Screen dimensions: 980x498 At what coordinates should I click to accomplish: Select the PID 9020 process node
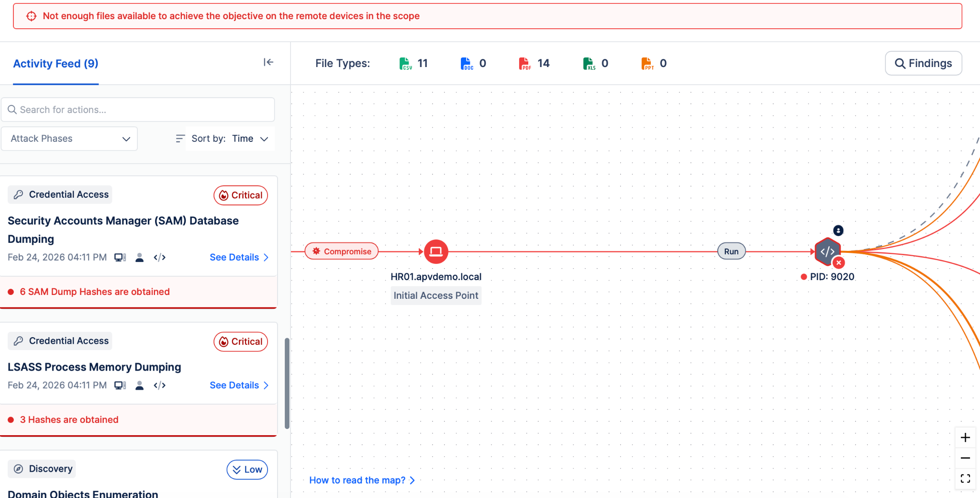[x=828, y=251]
